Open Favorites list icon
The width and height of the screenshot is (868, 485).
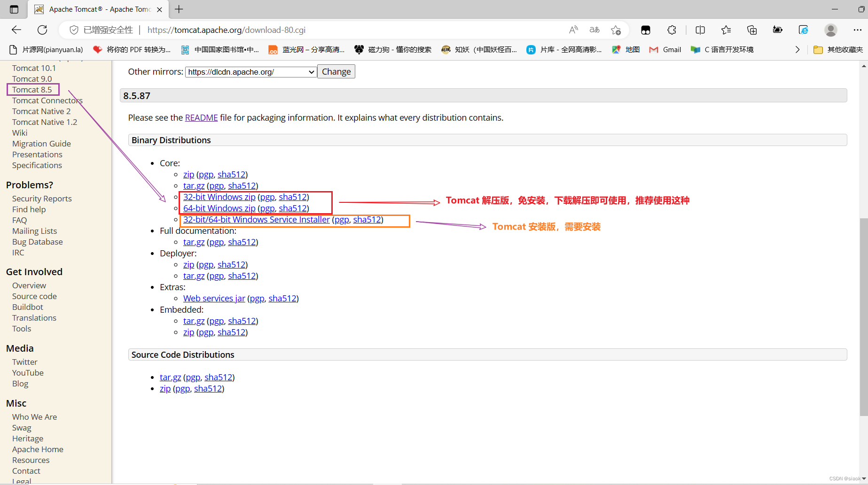tap(726, 30)
